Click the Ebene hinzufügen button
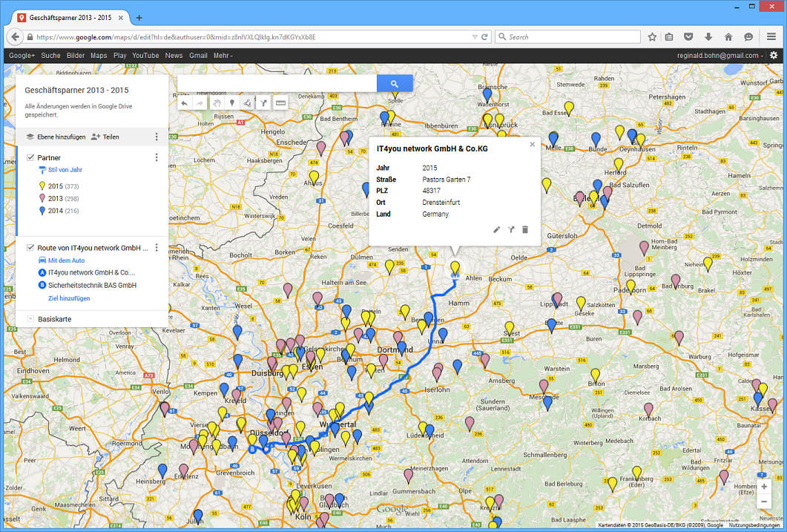Screen dimensions: 787x532 coord(56,137)
